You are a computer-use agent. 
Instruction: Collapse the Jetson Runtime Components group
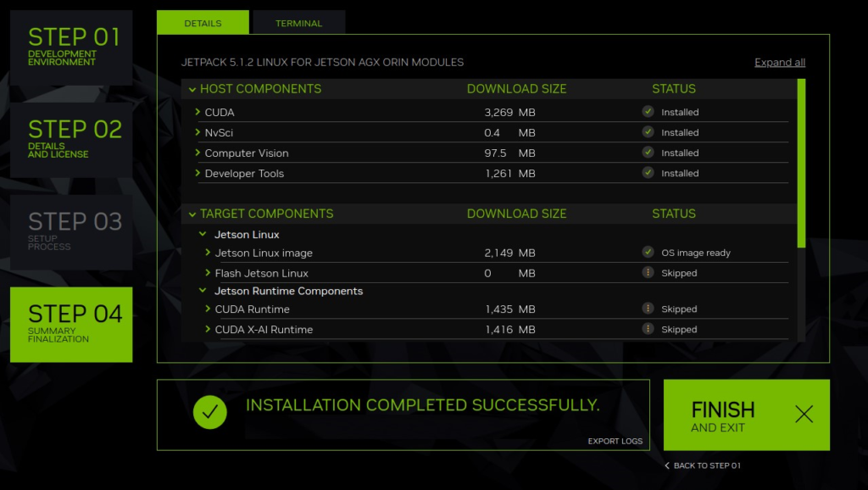203,291
